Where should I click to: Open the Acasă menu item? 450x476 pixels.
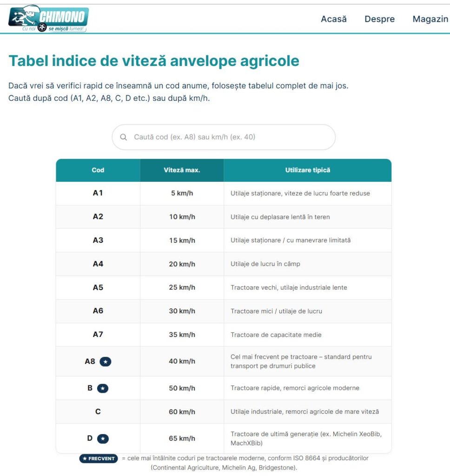click(x=334, y=19)
